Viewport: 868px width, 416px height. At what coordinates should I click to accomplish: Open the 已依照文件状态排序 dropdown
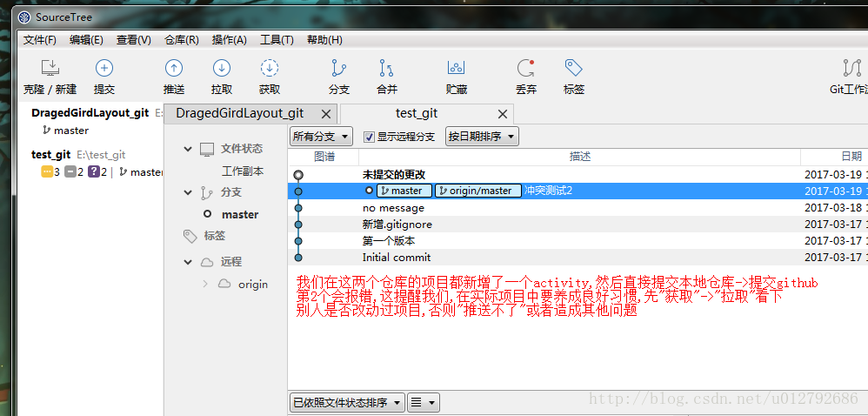click(x=347, y=403)
